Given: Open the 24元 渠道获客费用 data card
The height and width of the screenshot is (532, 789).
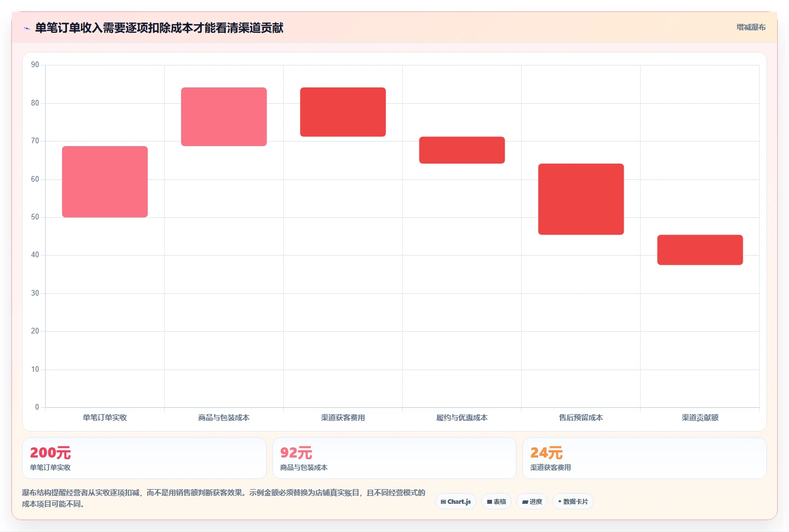Looking at the screenshot, I should tap(644, 458).
